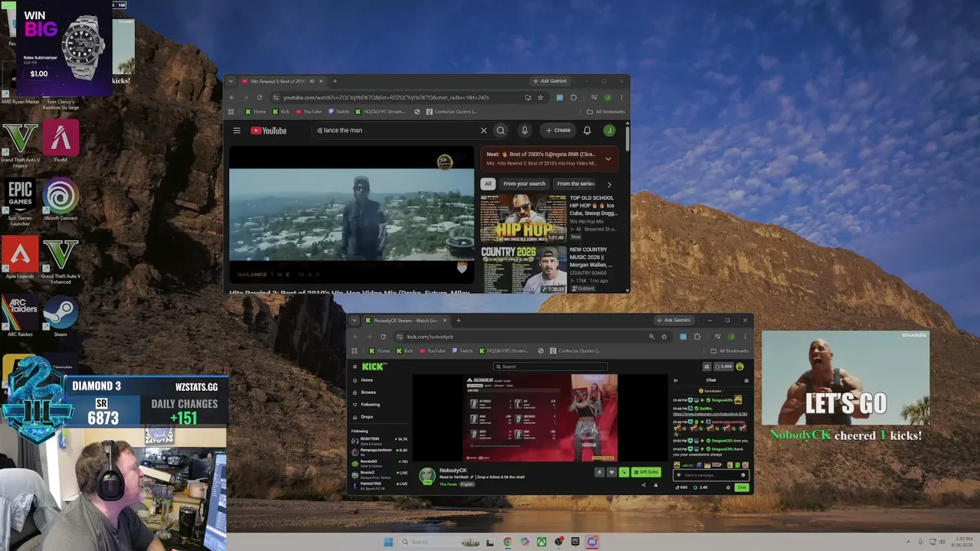The image size is (980, 551).
Task: Open Drops in Kick sidebar
Action: point(367,417)
